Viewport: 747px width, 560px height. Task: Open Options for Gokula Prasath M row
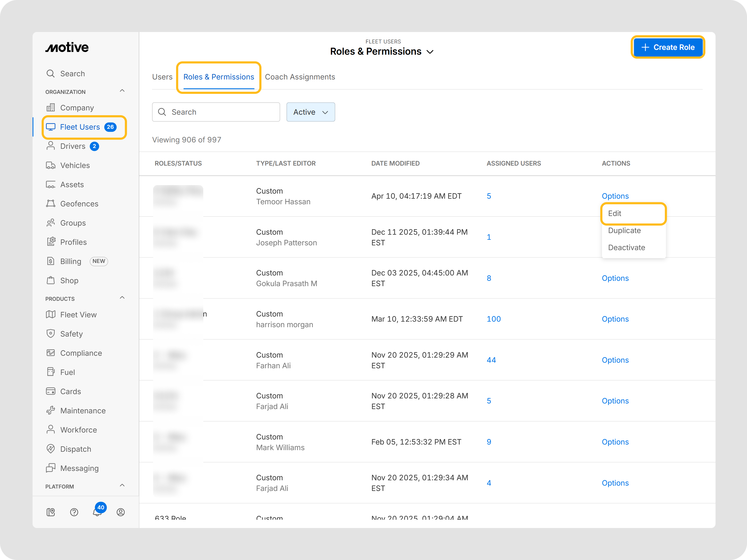[x=615, y=278]
